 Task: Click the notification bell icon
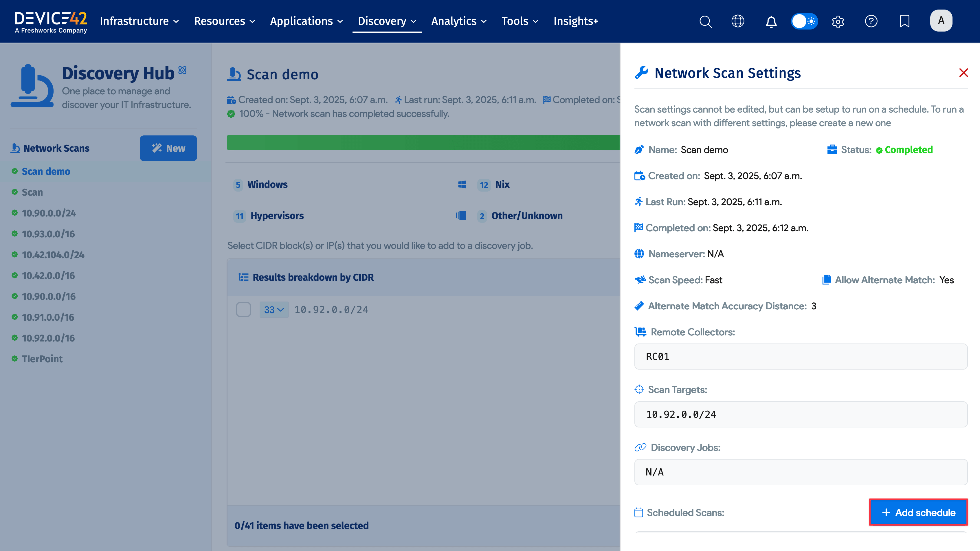[771, 21]
